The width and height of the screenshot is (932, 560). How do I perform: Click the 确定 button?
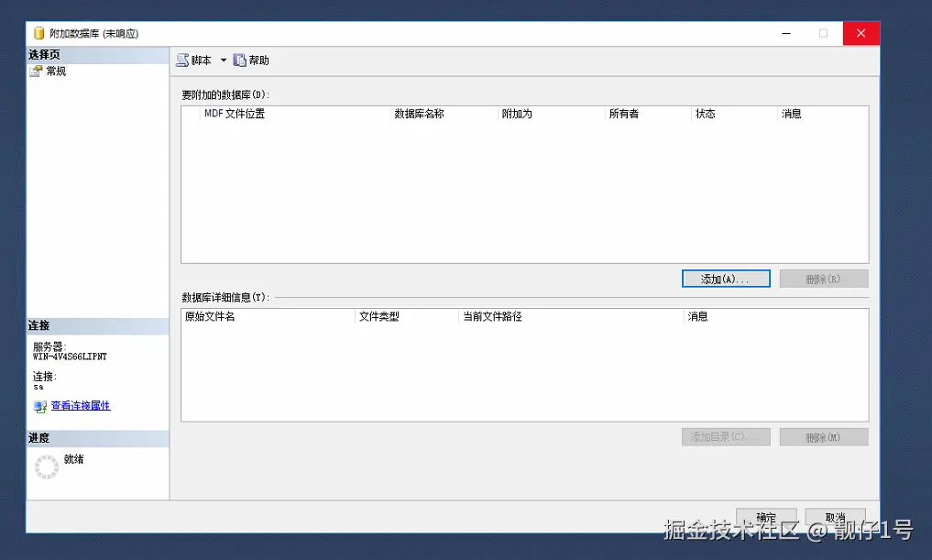pos(766,517)
